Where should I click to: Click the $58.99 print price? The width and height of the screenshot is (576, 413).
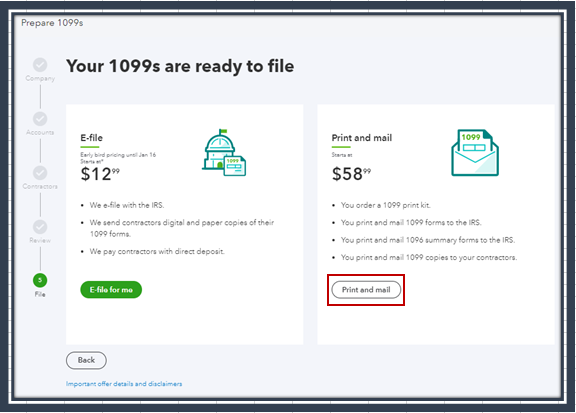(x=351, y=173)
